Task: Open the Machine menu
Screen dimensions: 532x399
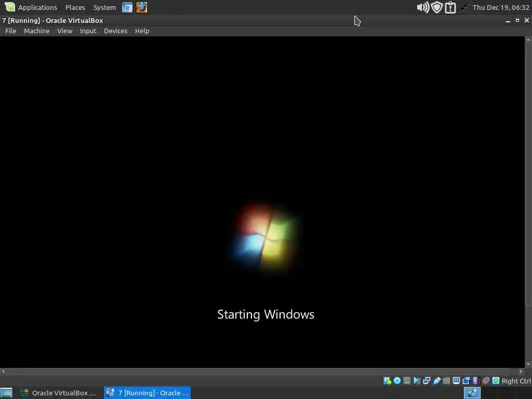Action: point(37,31)
